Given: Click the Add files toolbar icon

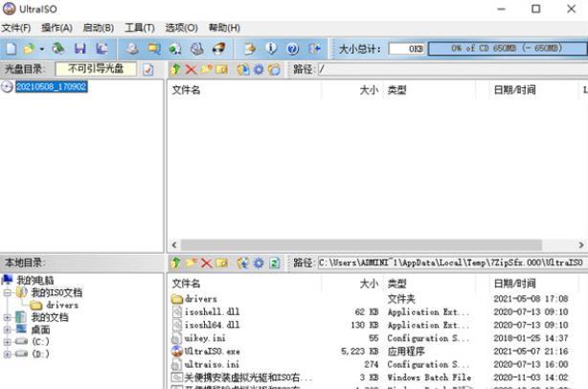Looking at the screenshot, I should pyautogui.click(x=249, y=49).
